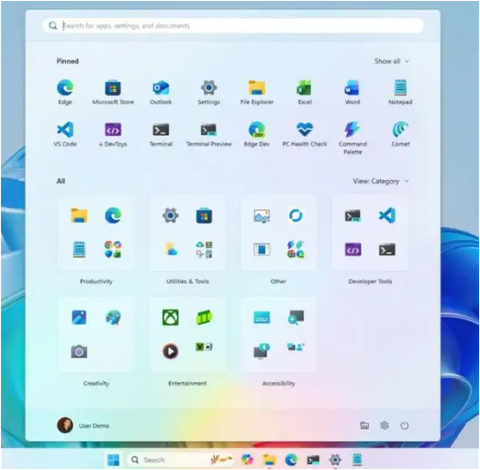Open VS Code icon in Developer Tools category

click(x=387, y=215)
